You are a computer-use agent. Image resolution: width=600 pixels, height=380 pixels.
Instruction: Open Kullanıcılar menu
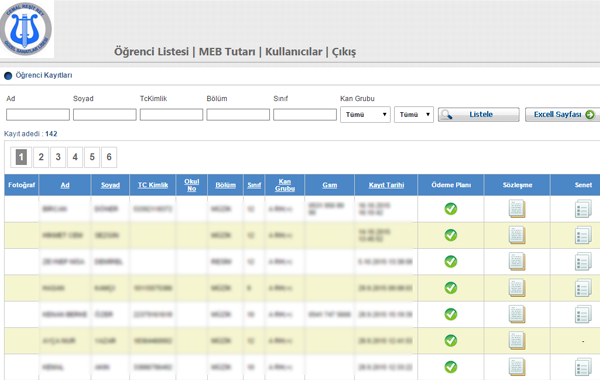tap(293, 52)
